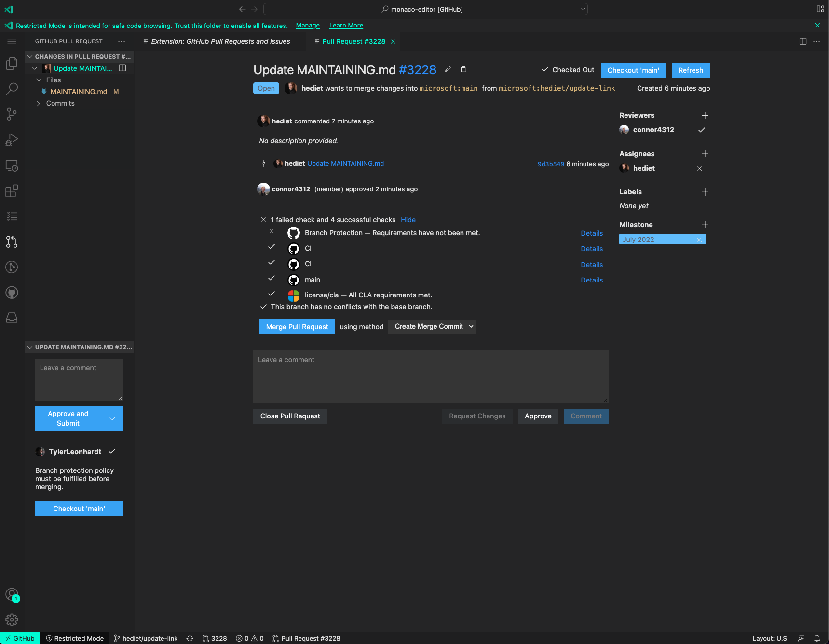The width and height of the screenshot is (829, 644).
Task: Toggle the TylerLeonhardt reviewer checkmark
Action: point(112,452)
